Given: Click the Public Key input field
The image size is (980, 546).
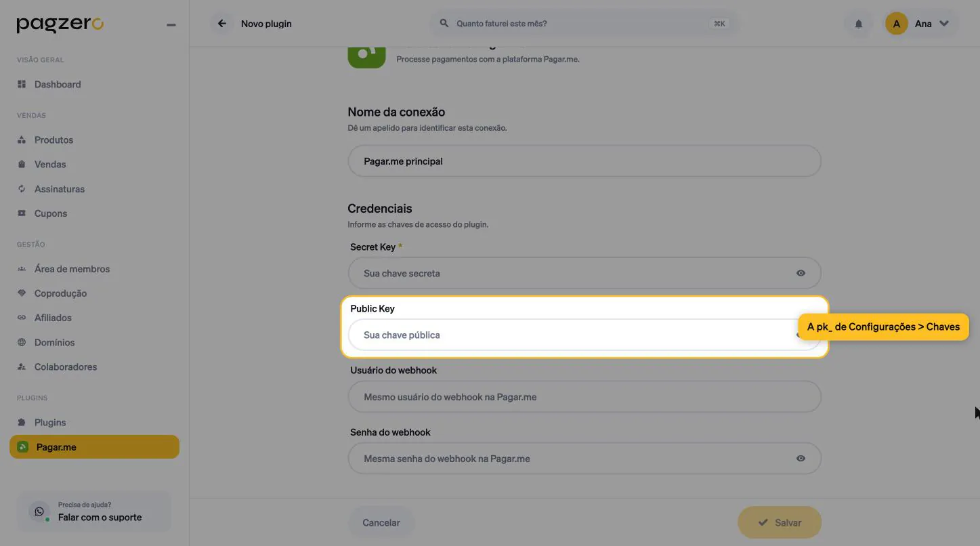Looking at the screenshot, I should (x=584, y=335).
